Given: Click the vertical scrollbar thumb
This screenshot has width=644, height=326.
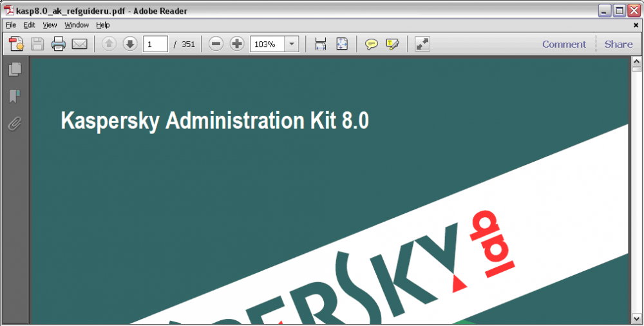Looking at the screenshot, I should click(x=637, y=70).
